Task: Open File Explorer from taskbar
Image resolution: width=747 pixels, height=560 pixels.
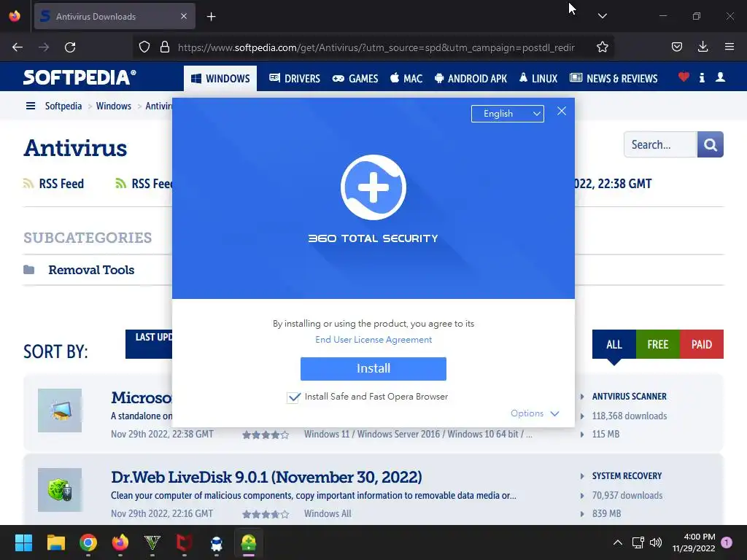Action: [55, 542]
